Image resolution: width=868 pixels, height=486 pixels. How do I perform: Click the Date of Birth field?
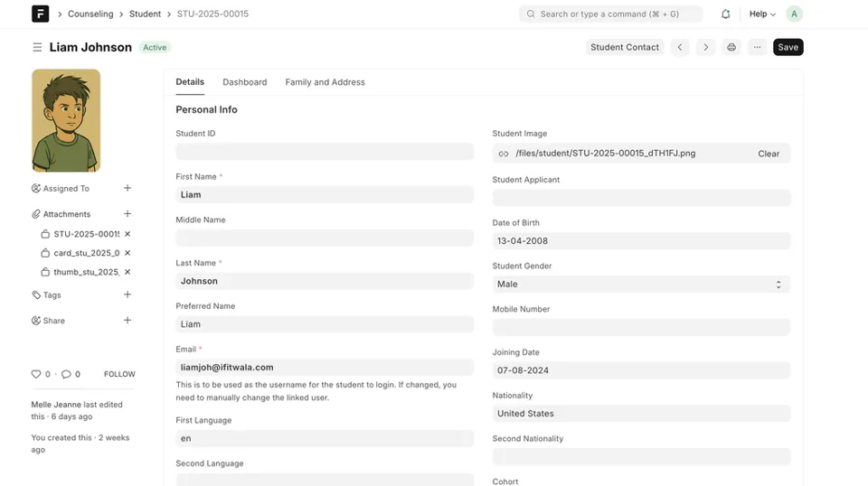click(641, 241)
